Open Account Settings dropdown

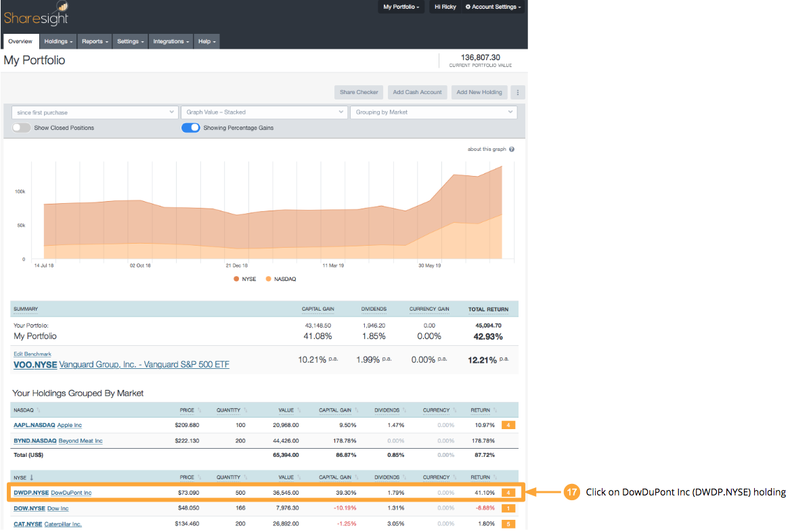493,7
